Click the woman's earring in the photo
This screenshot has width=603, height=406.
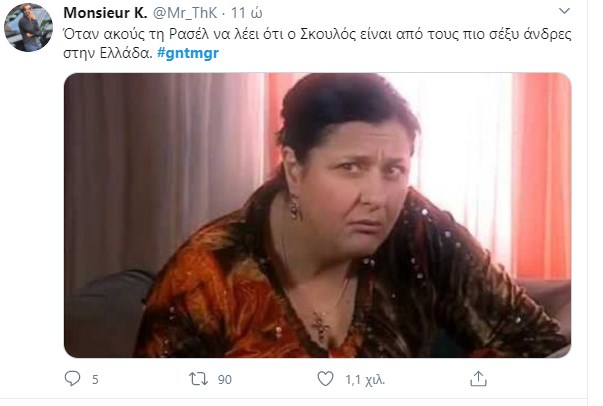[295, 208]
